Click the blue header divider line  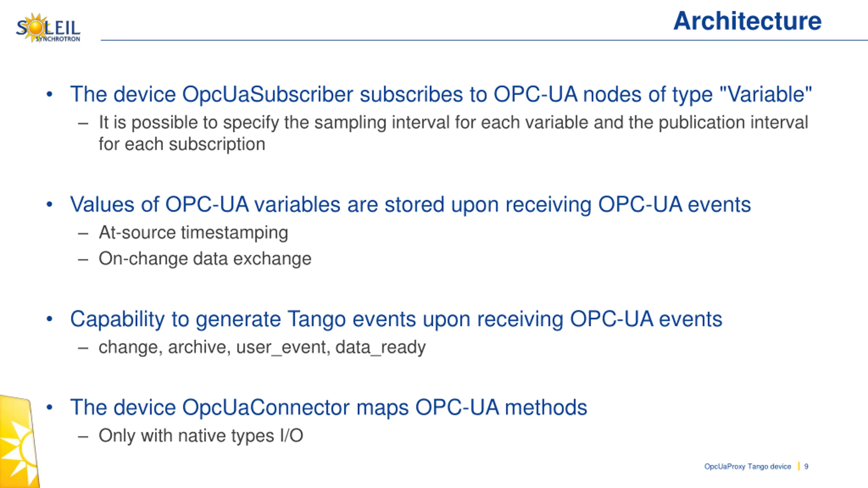point(484,40)
